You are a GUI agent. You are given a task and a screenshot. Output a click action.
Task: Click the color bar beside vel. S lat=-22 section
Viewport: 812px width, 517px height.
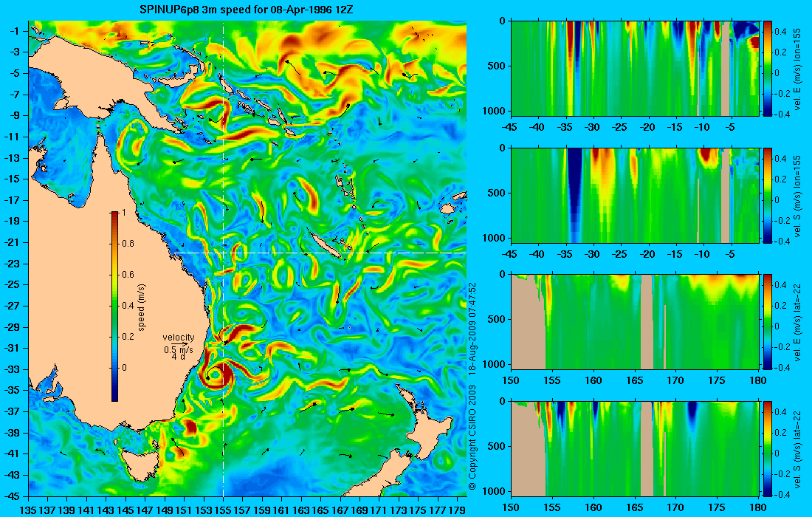coord(767,448)
